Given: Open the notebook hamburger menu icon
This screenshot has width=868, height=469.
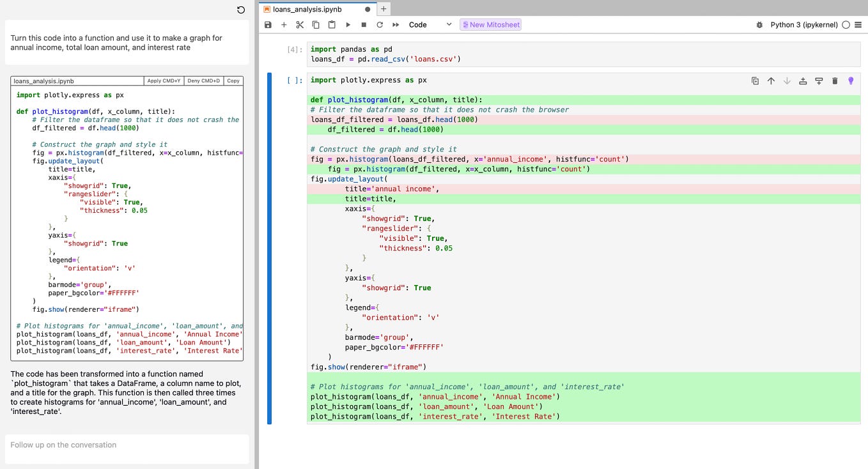Looking at the screenshot, I should click(x=858, y=25).
